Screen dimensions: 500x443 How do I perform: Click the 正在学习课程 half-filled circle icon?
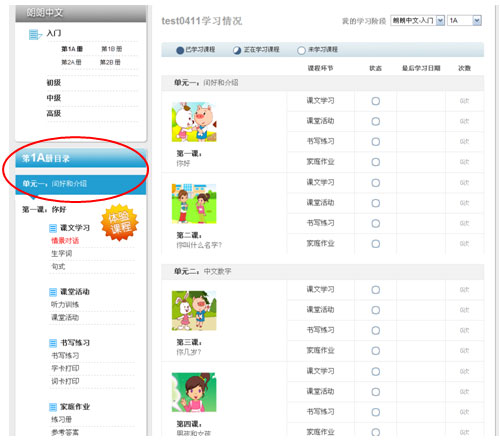pos(237,50)
